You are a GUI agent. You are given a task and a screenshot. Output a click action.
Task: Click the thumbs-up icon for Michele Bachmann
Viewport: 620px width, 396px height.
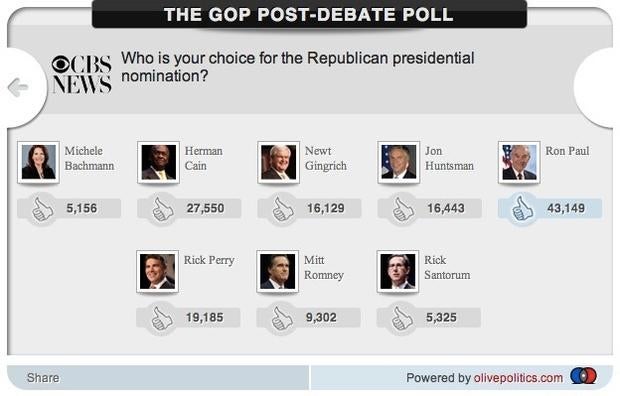[42, 209]
